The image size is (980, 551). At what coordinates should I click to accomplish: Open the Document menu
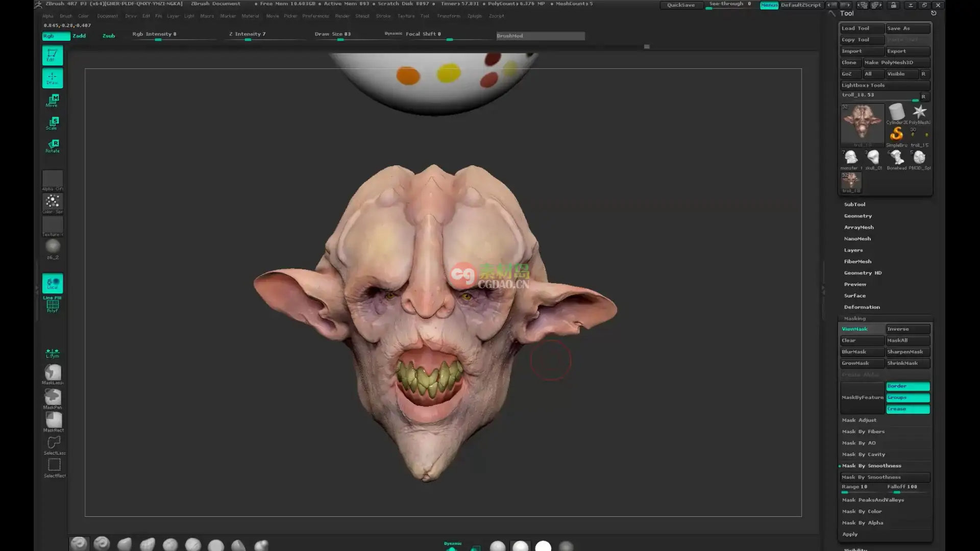point(107,16)
